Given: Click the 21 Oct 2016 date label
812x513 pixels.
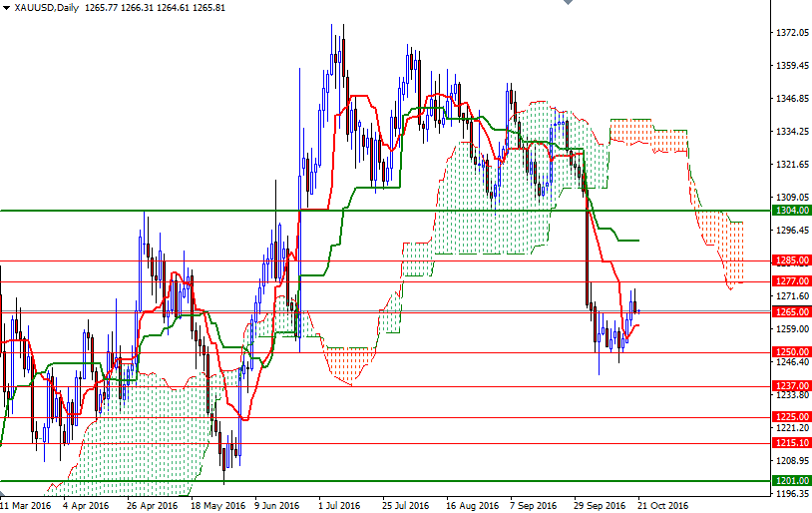Looking at the screenshot, I should [x=662, y=505].
